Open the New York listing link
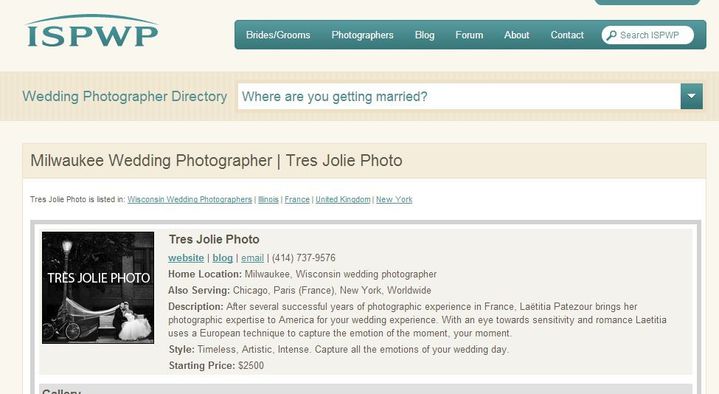The width and height of the screenshot is (719, 394). pos(394,200)
